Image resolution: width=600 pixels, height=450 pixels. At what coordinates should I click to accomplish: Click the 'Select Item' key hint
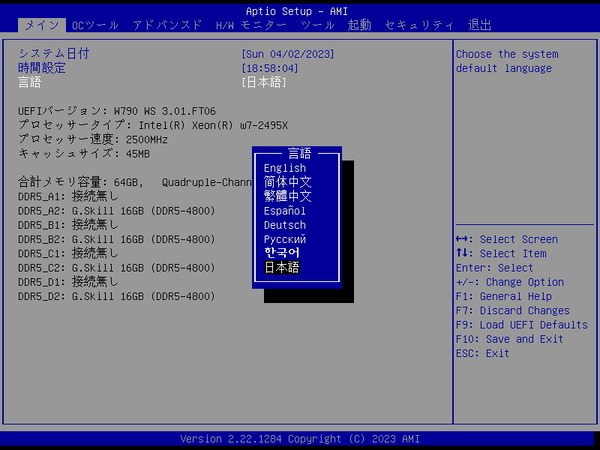pyautogui.click(x=501, y=253)
